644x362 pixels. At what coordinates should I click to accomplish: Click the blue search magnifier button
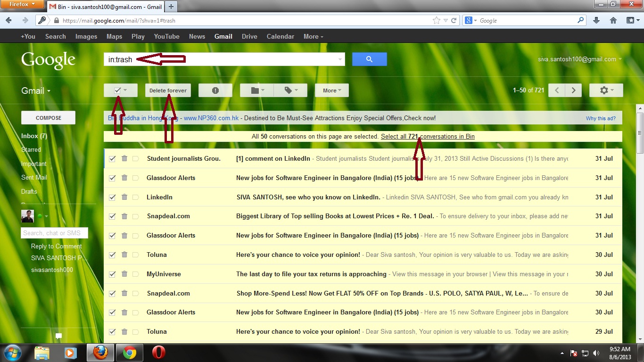369,59
